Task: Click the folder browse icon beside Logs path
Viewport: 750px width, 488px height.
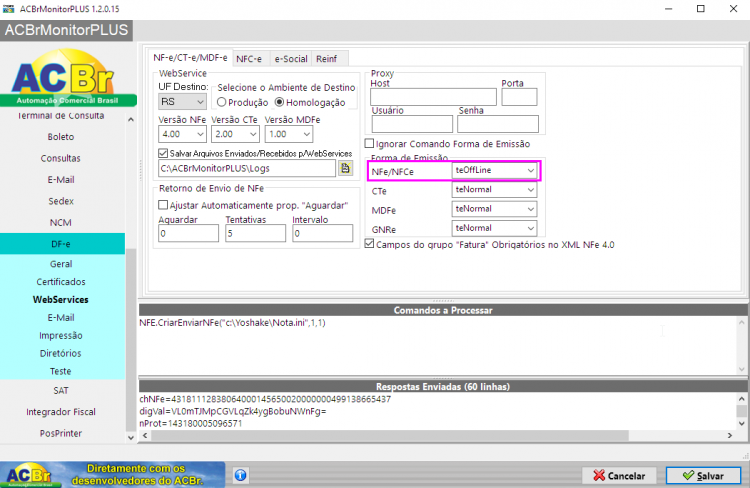Action: [345, 168]
